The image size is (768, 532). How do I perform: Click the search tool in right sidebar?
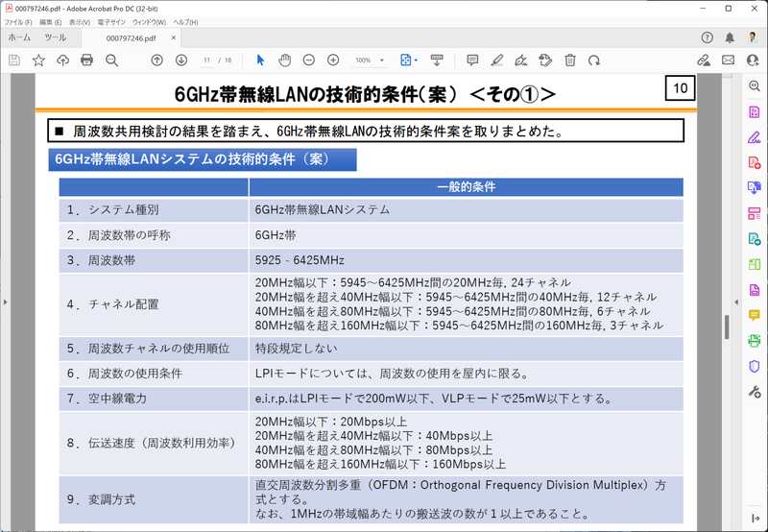(x=755, y=85)
